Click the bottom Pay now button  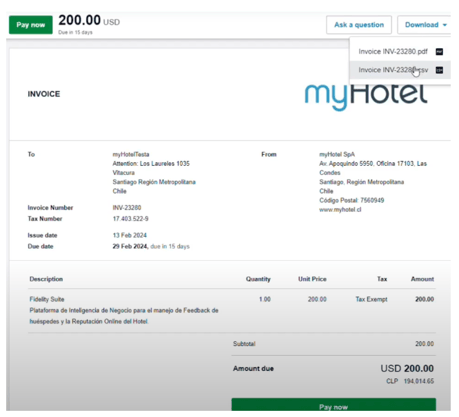[333, 405]
